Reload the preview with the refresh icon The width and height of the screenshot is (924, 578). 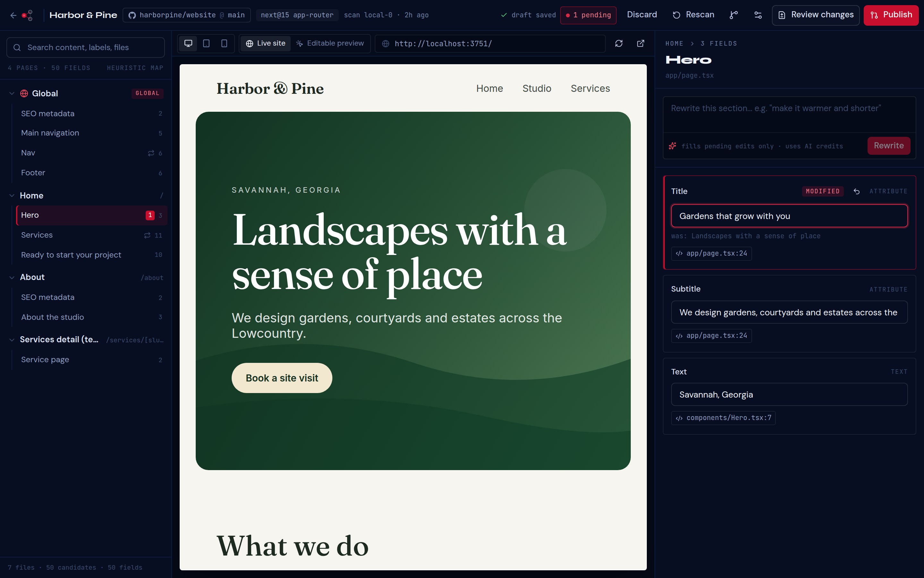(x=619, y=44)
